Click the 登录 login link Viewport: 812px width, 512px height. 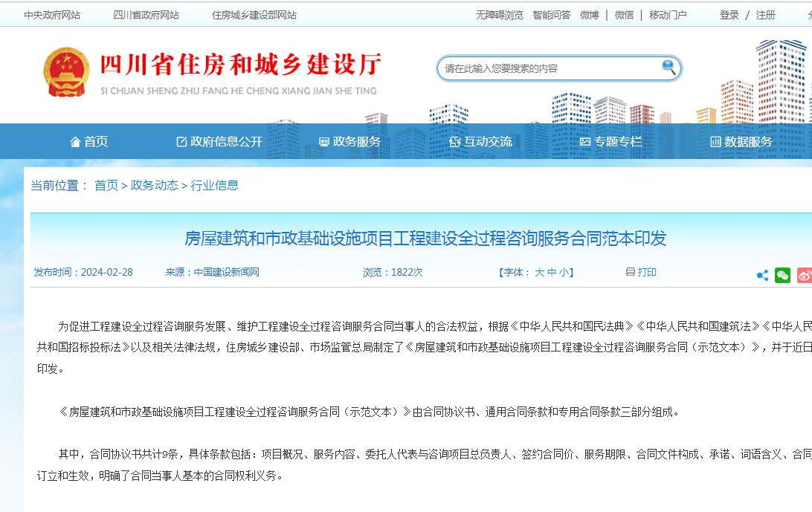[x=729, y=14]
